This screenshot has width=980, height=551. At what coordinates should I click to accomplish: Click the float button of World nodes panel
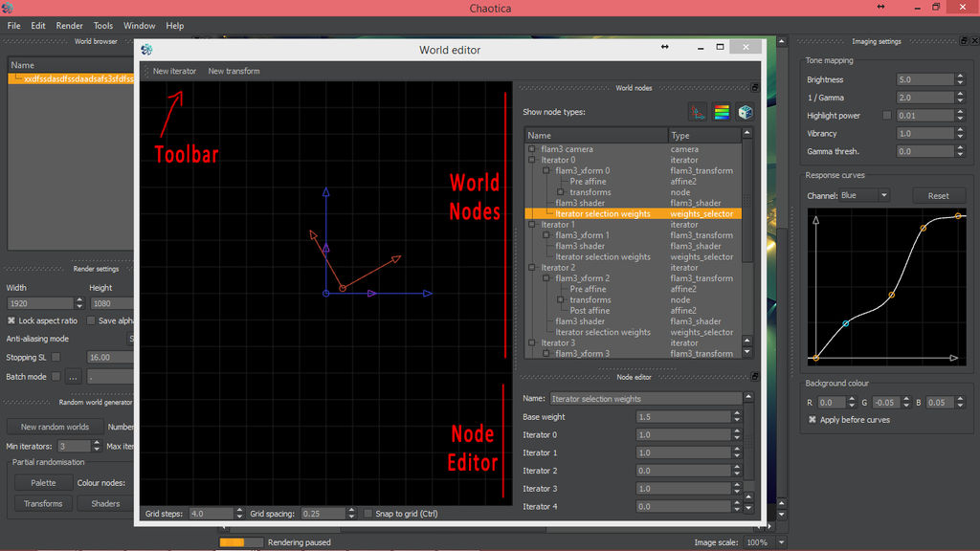755,87
